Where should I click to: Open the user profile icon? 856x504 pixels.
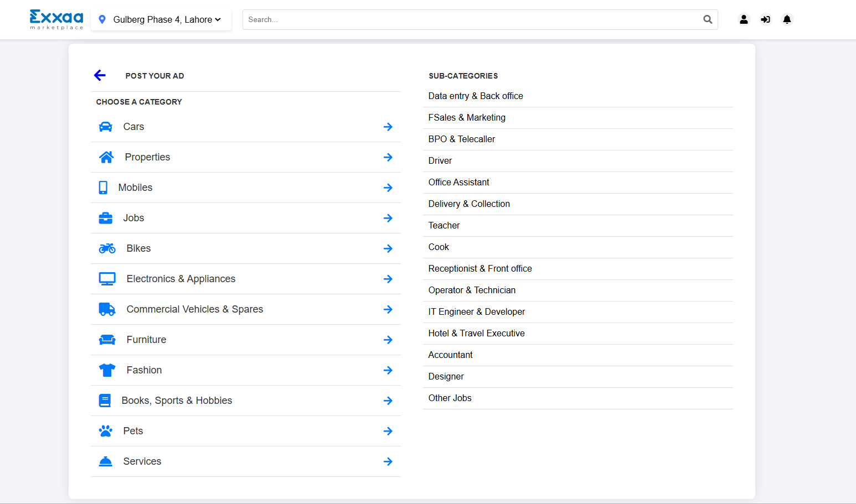(x=744, y=19)
